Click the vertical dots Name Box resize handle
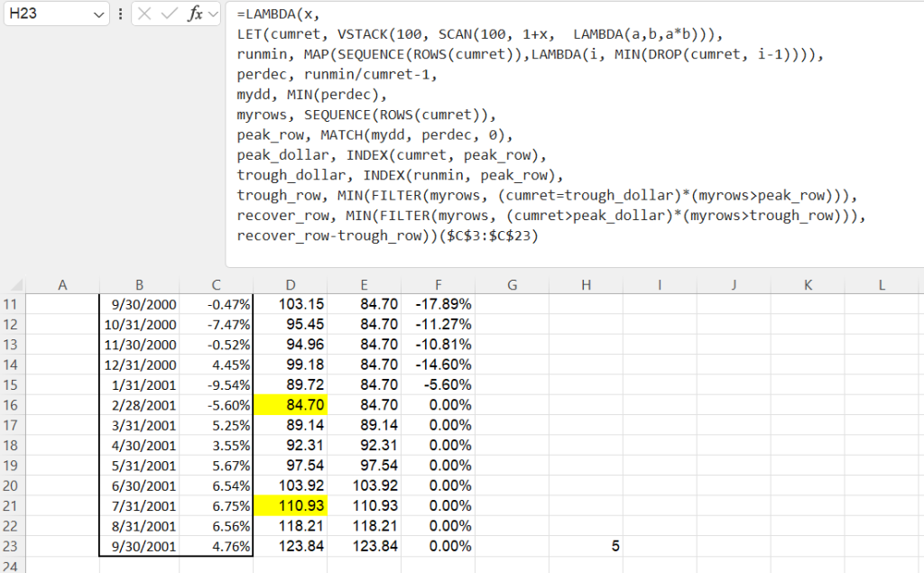Image resolution: width=924 pixels, height=573 pixels. (121, 14)
